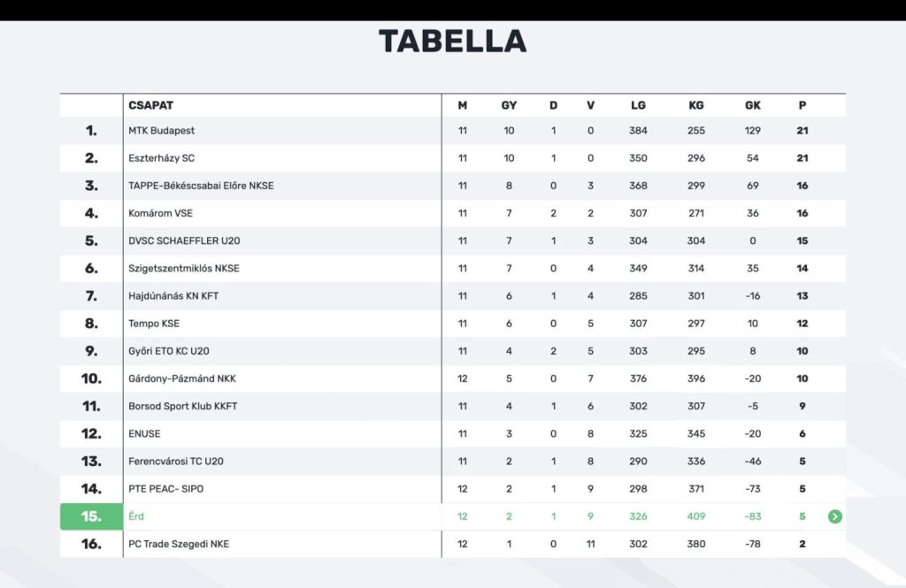Click the green arrow icon on Érd row

tap(834, 516)
